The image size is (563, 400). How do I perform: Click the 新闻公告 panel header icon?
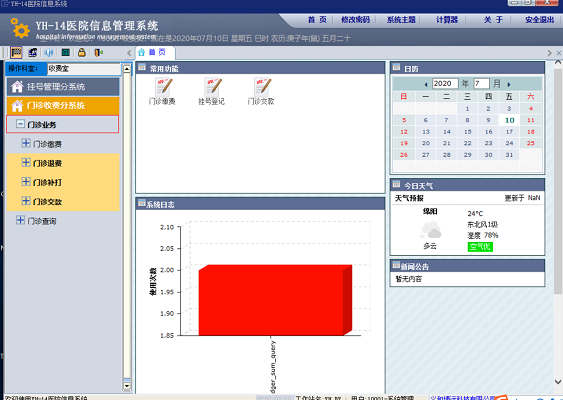tap(396, 266)
